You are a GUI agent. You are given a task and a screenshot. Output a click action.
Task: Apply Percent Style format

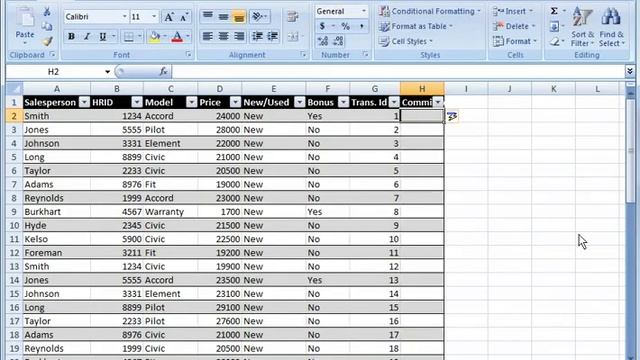point(345,26)
